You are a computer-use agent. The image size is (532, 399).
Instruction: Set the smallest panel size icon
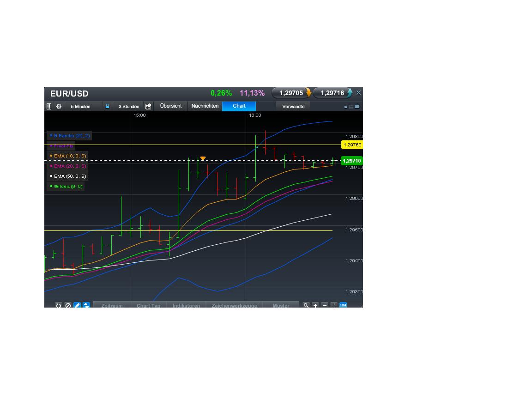(346, 107)
